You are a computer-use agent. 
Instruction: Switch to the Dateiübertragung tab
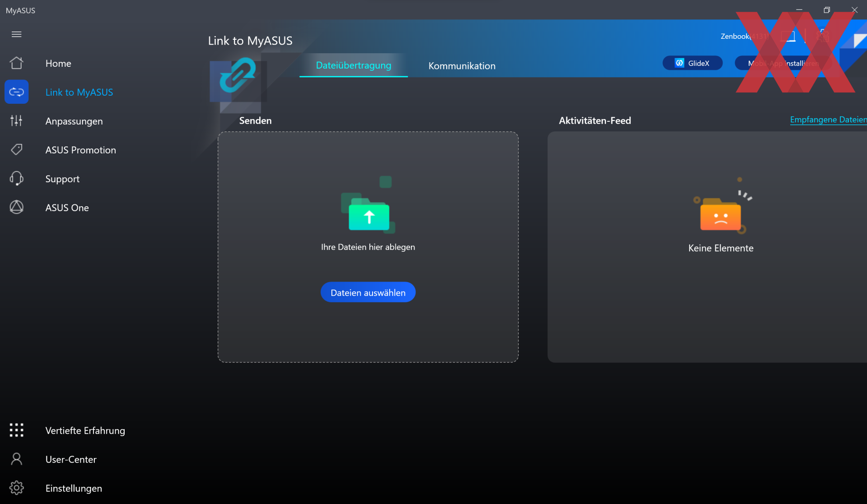pyautogui.click(x=354, y=65)
